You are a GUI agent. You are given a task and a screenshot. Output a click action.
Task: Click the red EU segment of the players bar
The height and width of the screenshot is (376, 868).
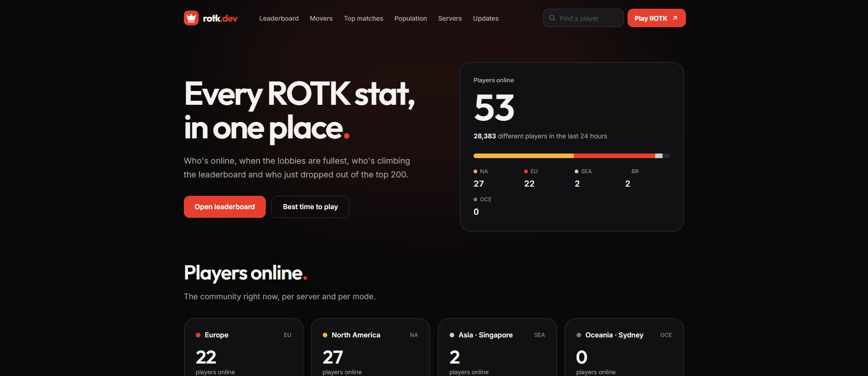tap(614, 156)
